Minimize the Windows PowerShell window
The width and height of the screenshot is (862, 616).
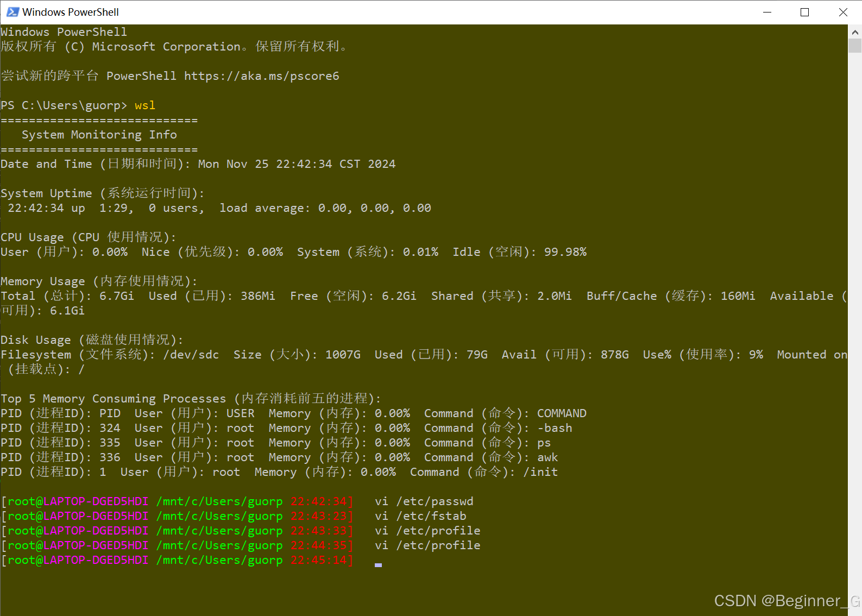(767, 12)
